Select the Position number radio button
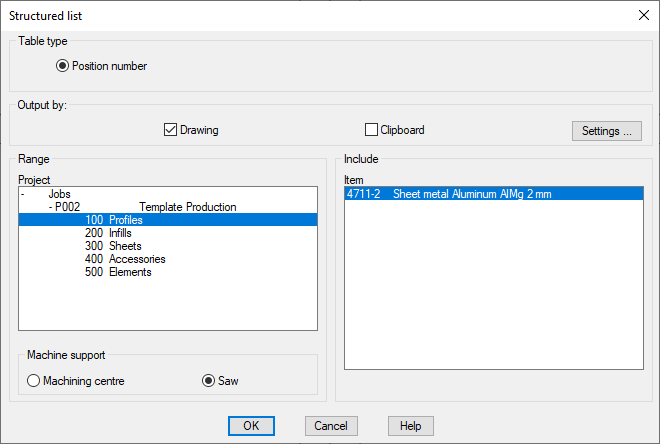The height and width of the screenshot is (444, 660). point(63,67)
